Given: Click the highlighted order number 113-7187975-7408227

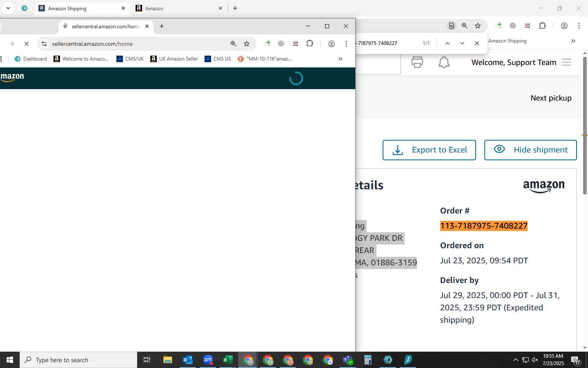Looking at the screenshot, I should (484, 226).
